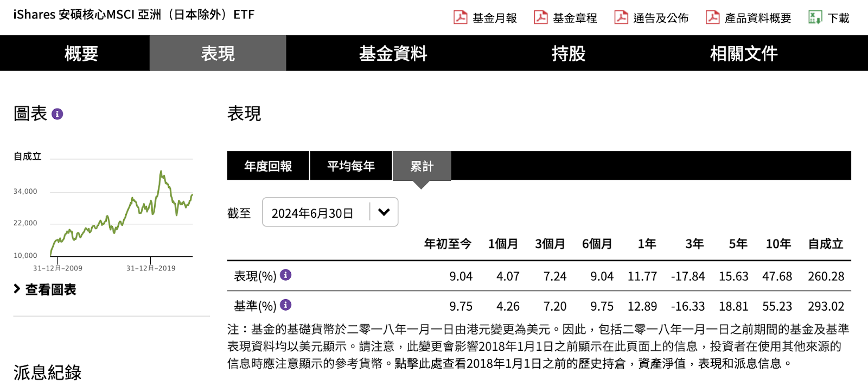868x385 pixels.
Task: Click the 1年 column header
Action: [x=647, y=244]
